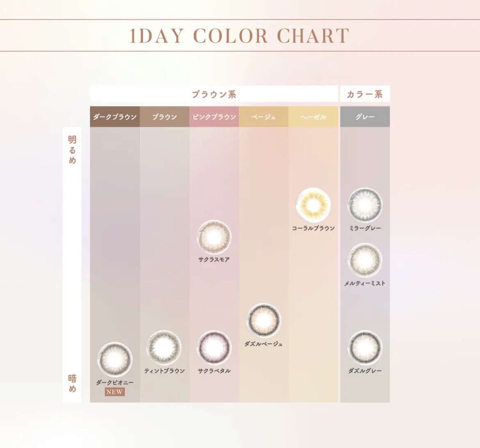The image size is (480, 448).
Task: Pick the Melty Mist (メルティーミスト) lens image
Action: (365, 260)
